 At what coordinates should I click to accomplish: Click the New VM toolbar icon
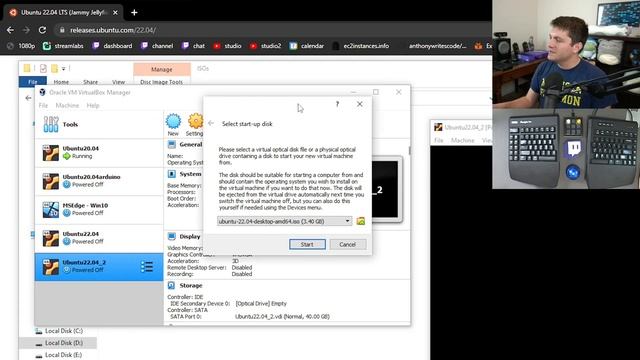(173, 124)
